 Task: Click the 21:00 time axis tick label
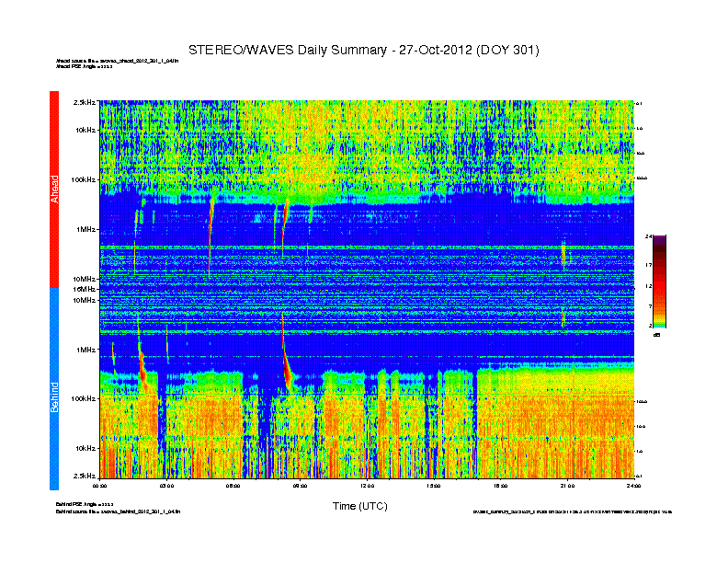[x=566, y=486]
